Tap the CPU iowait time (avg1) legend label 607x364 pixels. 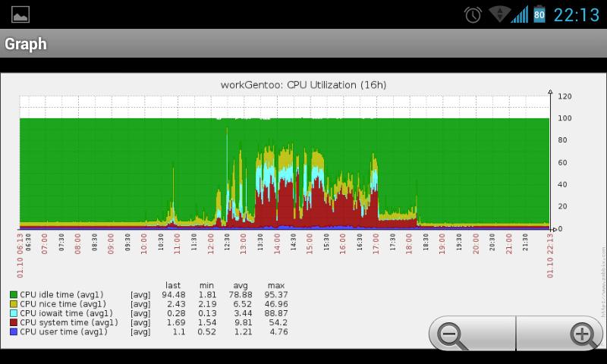pyautogui.click(x=66, y=313)
